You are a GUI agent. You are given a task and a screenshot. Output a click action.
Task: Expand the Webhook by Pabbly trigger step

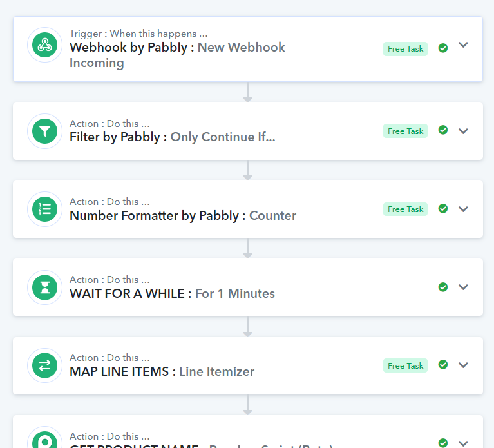tap(463, 44)
